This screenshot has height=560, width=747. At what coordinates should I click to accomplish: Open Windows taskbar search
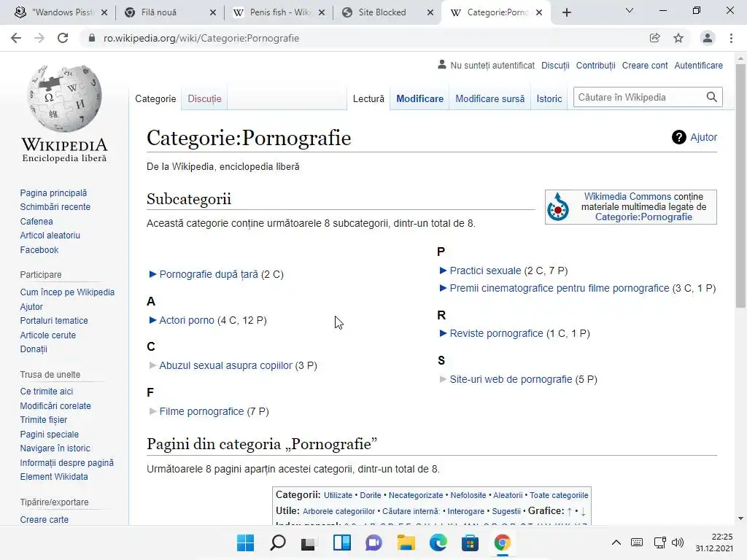click(x=278, y=542)
